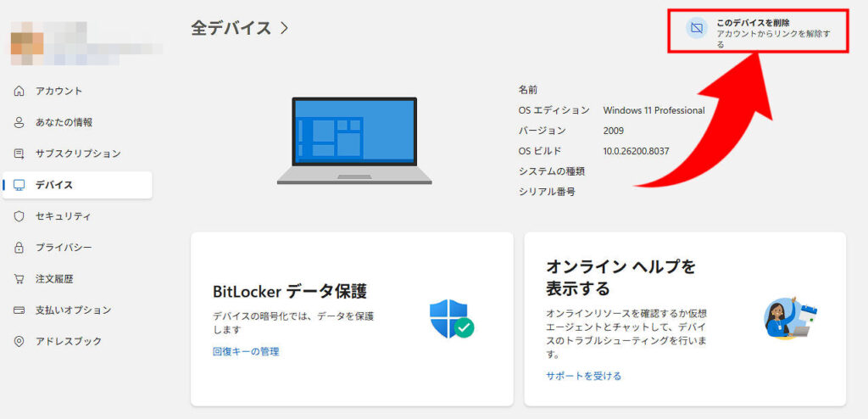Click the 名前 label
The height and width of the screenshot is (419, 868).
(x=527, y=90)
